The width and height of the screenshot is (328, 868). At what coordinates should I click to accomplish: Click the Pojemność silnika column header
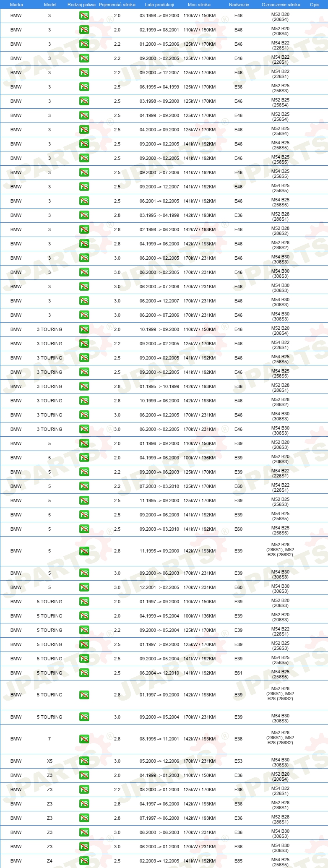tap(117, 5)
